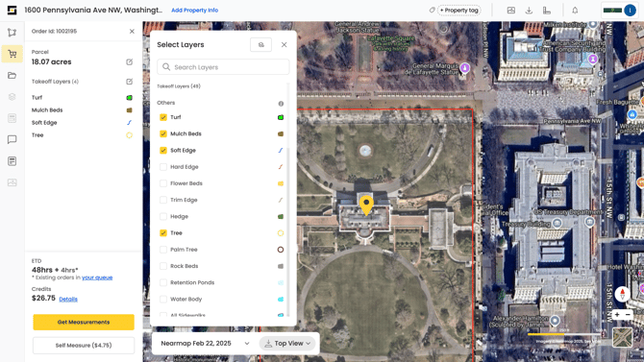Click the layers stack icon in sidebar

(x=12, y=97)
